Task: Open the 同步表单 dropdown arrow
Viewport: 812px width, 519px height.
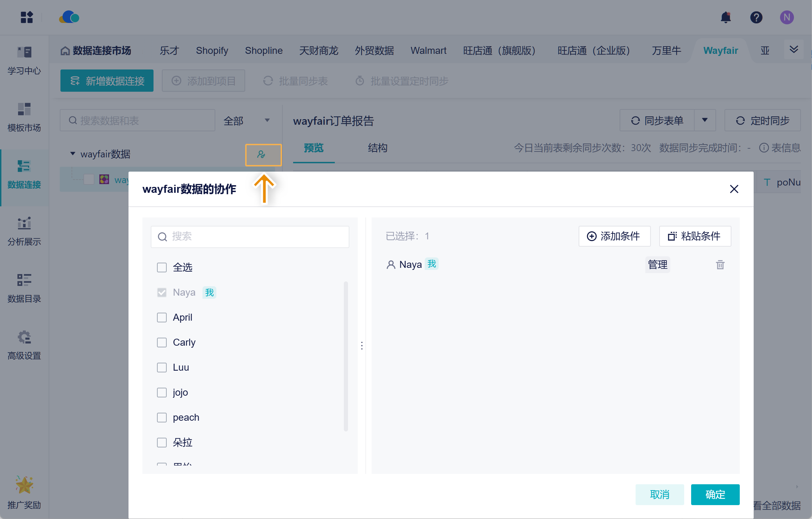Action: 705,120
